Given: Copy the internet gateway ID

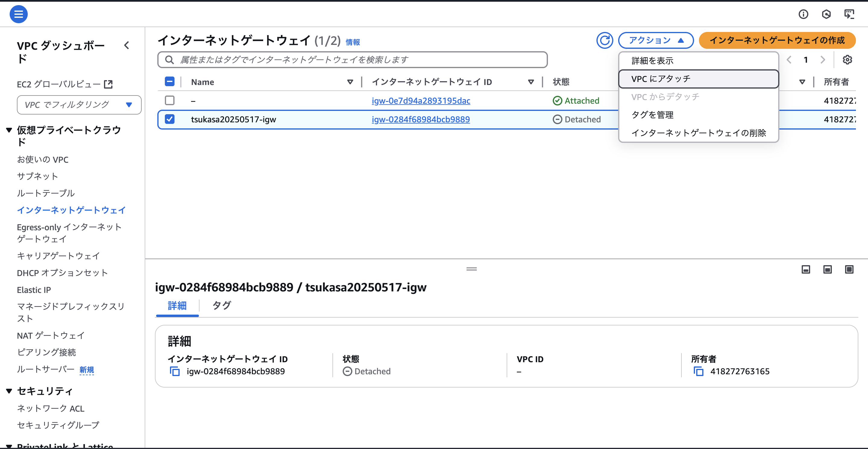Looking at the screenshot, I should pyautogui.click(x=175, y=371).
